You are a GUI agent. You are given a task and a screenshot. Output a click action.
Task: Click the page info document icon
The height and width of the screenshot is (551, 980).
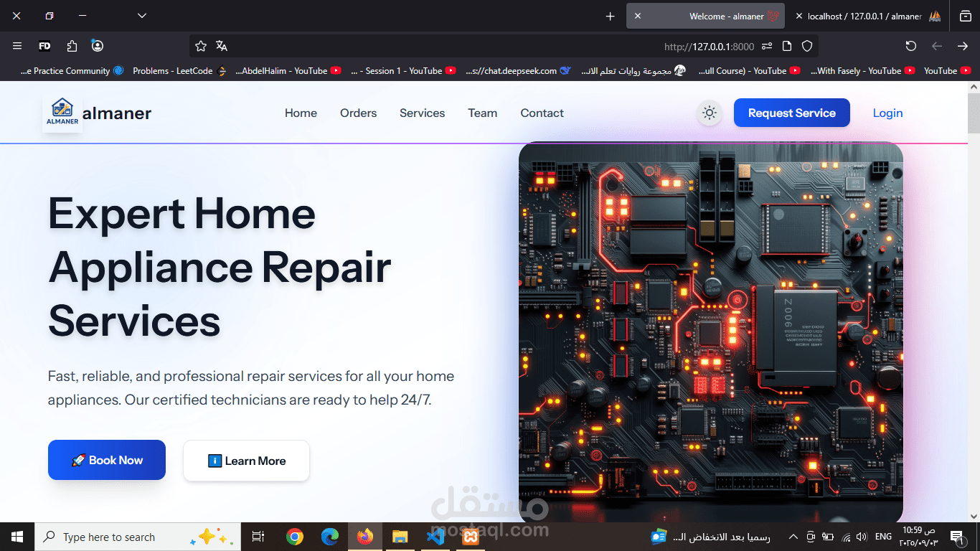[787, 46]
